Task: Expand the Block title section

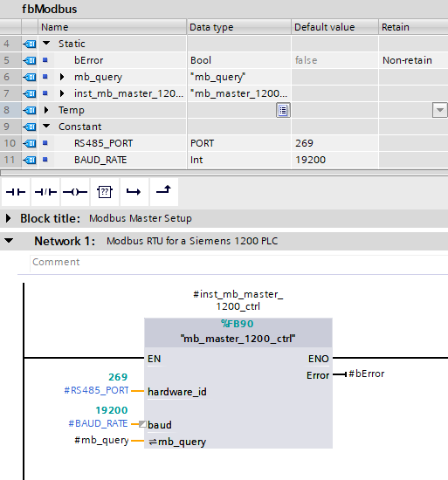Action: [x=8, y=218]
